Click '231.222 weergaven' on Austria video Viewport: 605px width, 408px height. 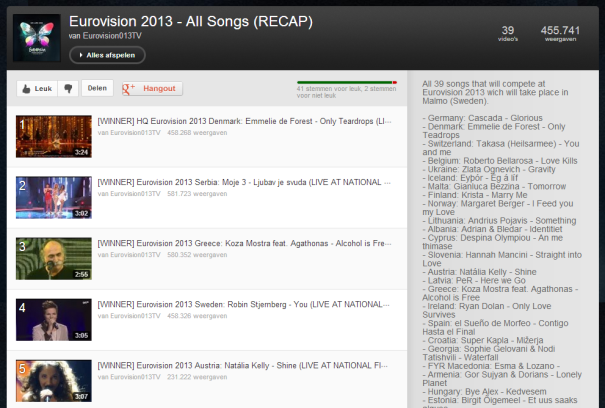click(x=197, y=377)
